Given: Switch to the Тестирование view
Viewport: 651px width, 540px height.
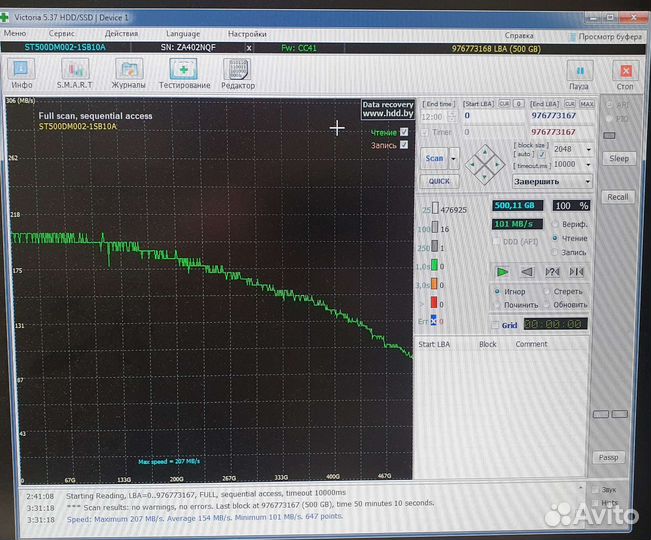Looking at the screenshot, I should click(x=184, y=72).
